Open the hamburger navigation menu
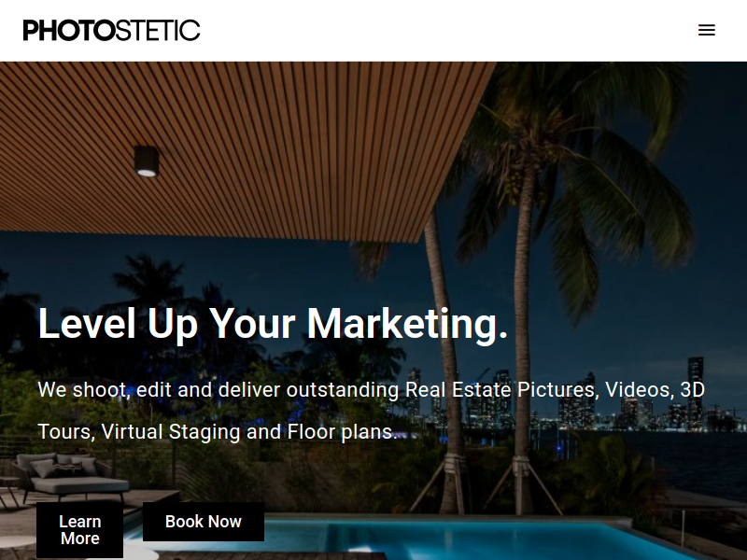747x560 pixels. coord(707,30)
